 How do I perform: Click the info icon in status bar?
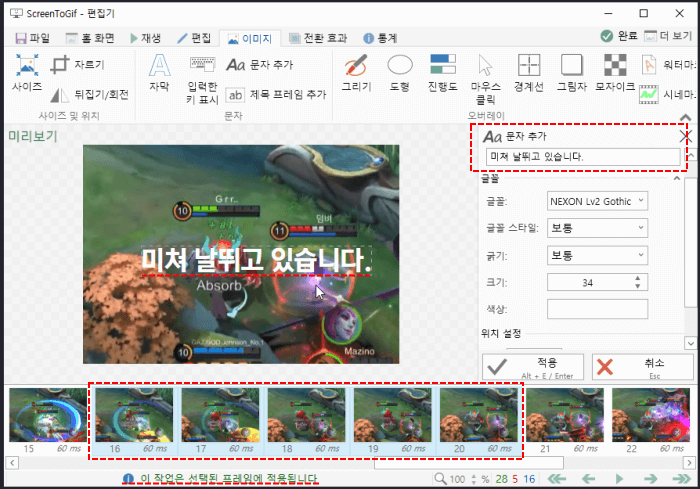point(128,479)
